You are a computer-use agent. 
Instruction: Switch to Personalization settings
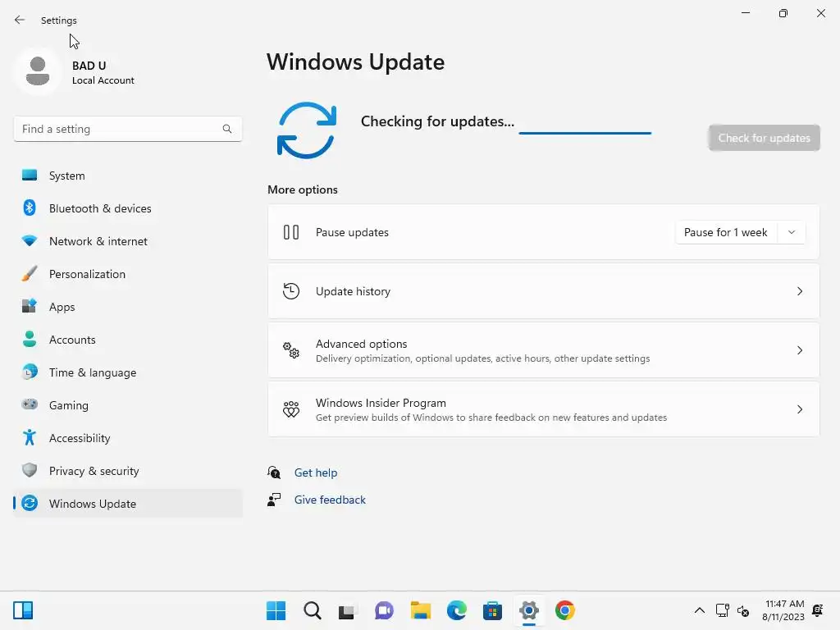[128, 274]
